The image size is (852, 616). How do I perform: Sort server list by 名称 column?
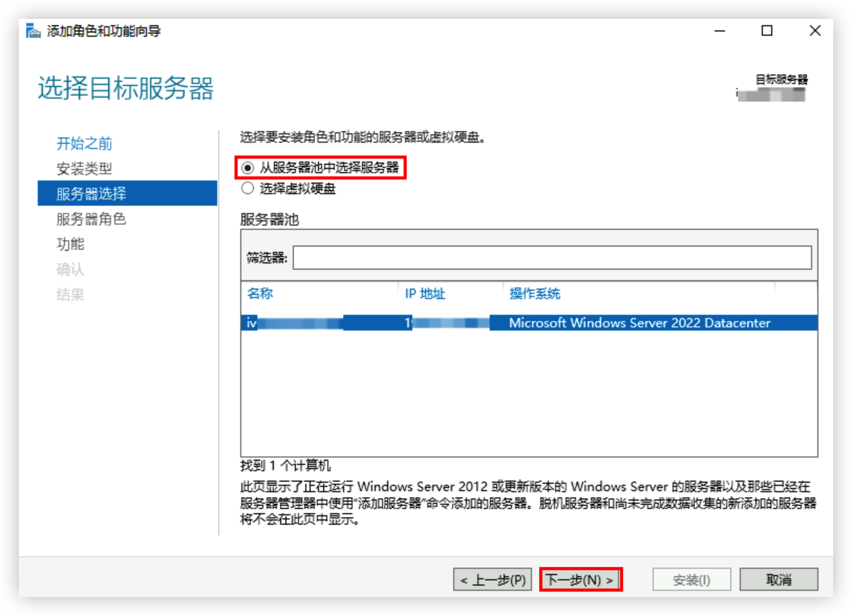coord(260,293)
